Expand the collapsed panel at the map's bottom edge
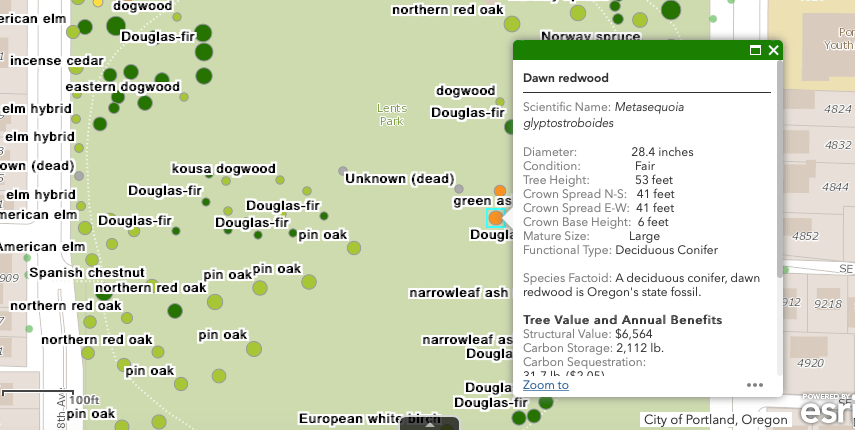Viewport: 855px width, 430px height. 428,423
